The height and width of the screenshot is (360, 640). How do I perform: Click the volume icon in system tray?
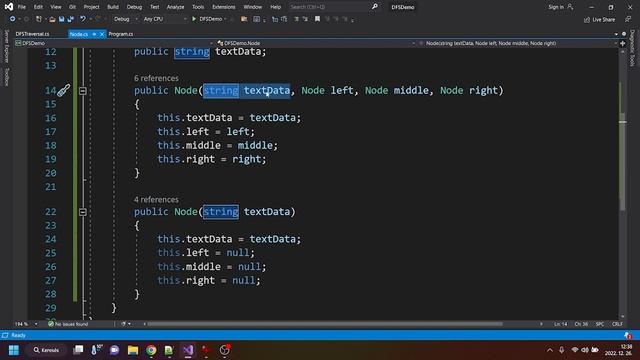(585, 350)
